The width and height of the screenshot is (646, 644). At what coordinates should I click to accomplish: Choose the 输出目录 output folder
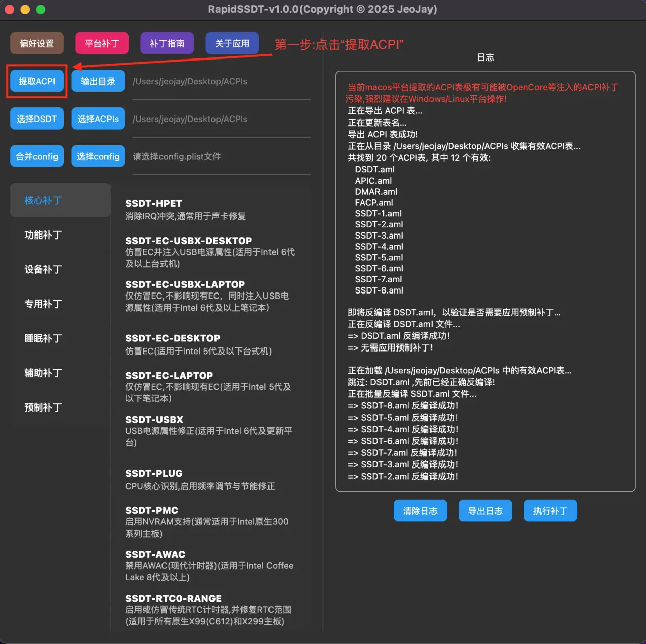[98, 81]
